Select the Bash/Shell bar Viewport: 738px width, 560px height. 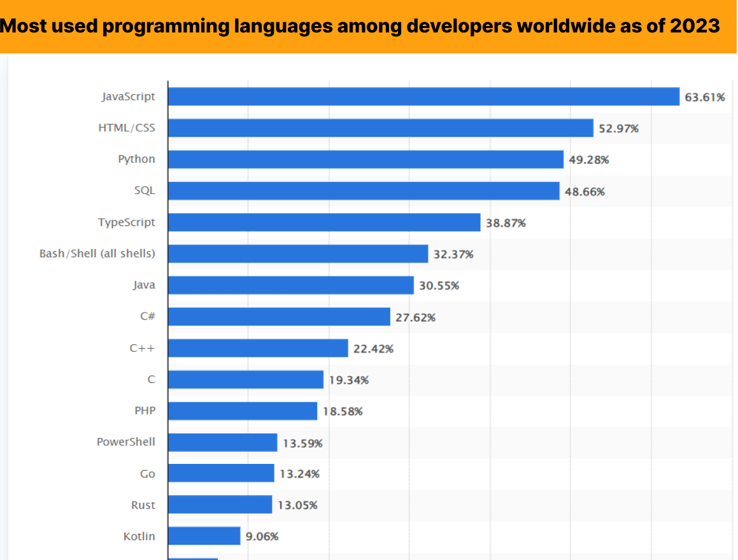tap(299, 254)
